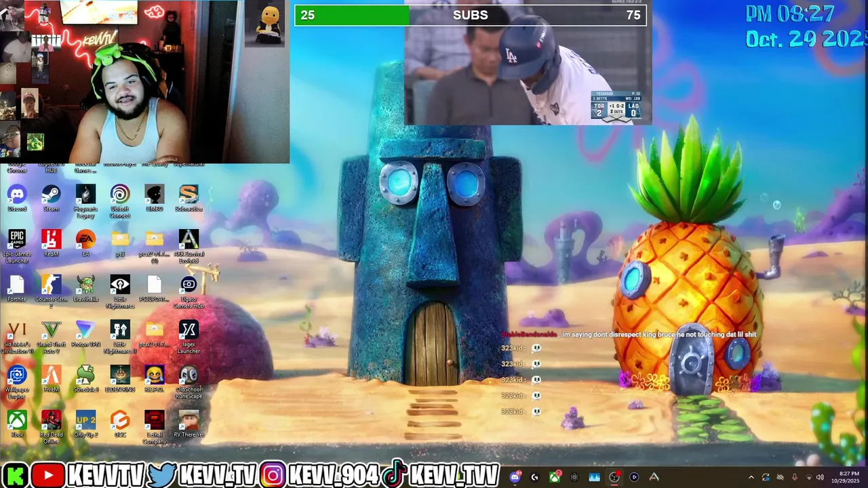Show hidden system tray icons
The height and width of the screenshot is (488, 868).
(751, 477)
